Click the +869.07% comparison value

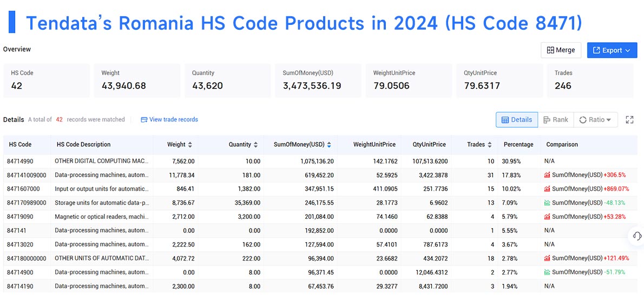pyautogui.click(x=616, y=189)
